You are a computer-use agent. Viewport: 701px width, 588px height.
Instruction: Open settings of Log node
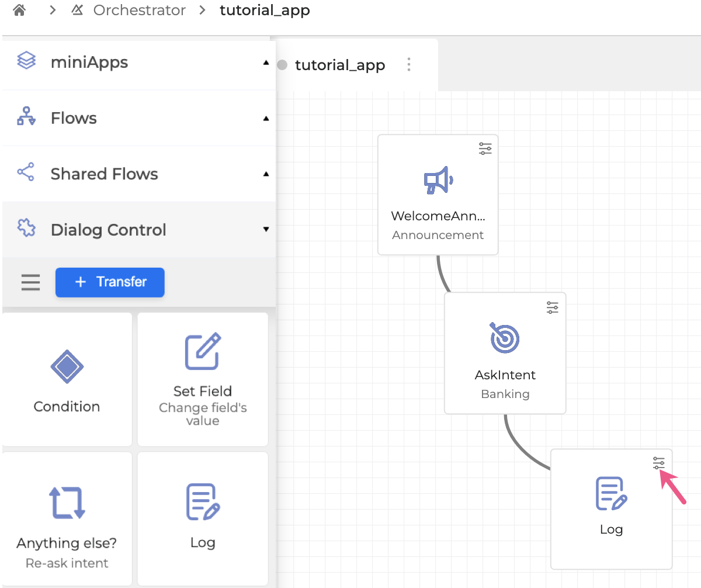tap(659, 464)
